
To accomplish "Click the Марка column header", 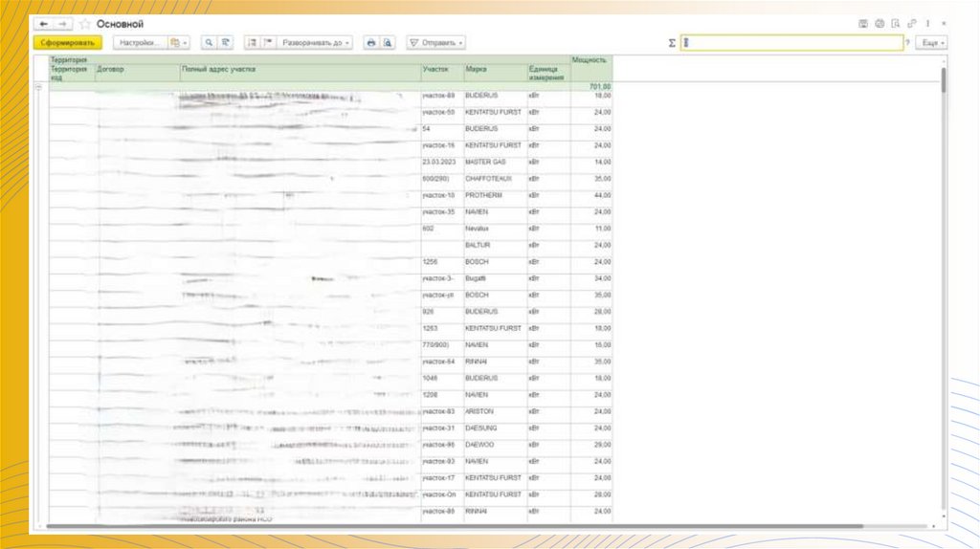I will point(496,73).
